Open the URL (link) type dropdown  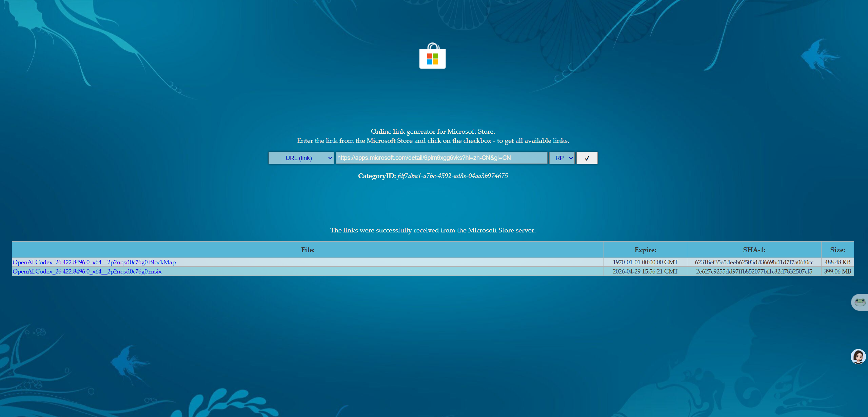pos(301,158)
